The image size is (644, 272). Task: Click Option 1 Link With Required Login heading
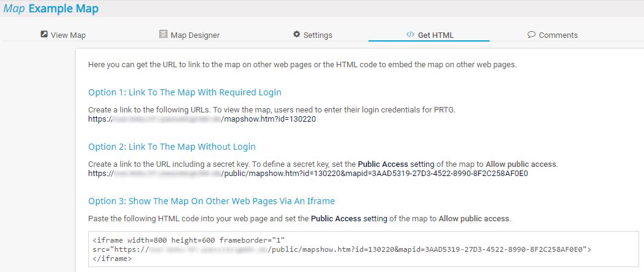pos(185,92)
